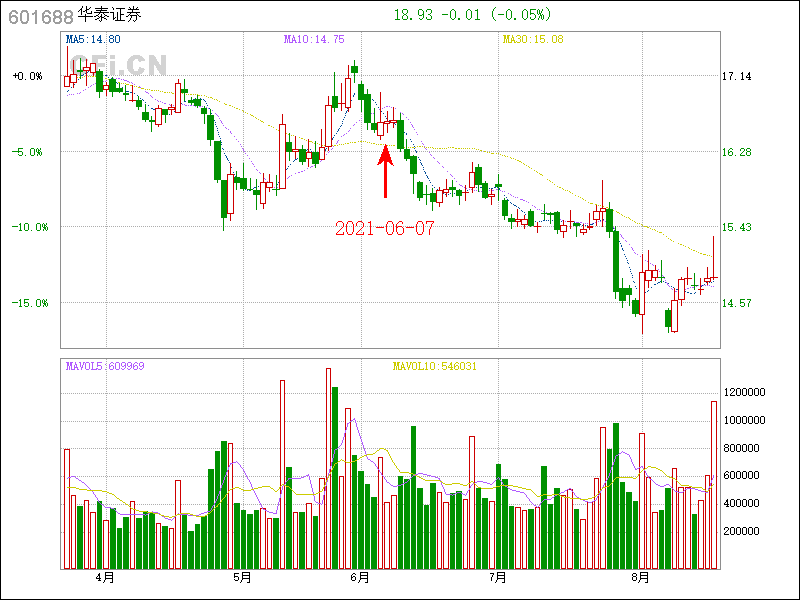Click the 17.14 price axis label
Screen dimensions: 800x600
pos(737,77)
